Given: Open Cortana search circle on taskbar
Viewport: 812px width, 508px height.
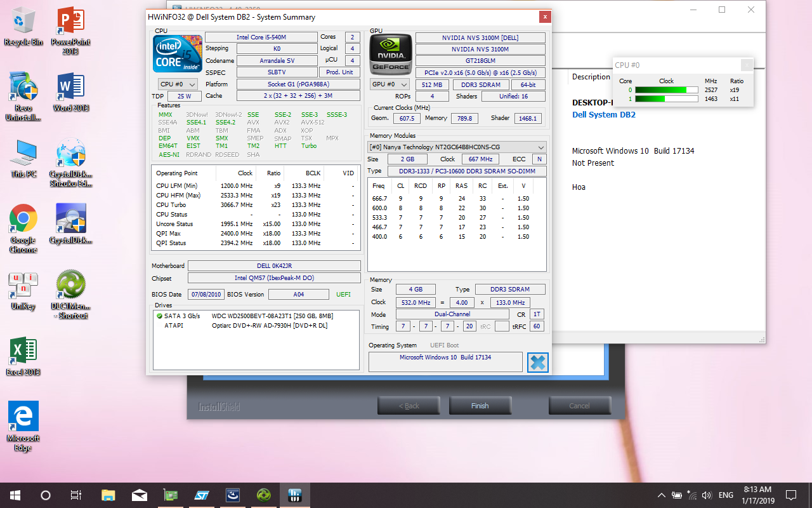Looking at the screenshot, I should [46, 495].
